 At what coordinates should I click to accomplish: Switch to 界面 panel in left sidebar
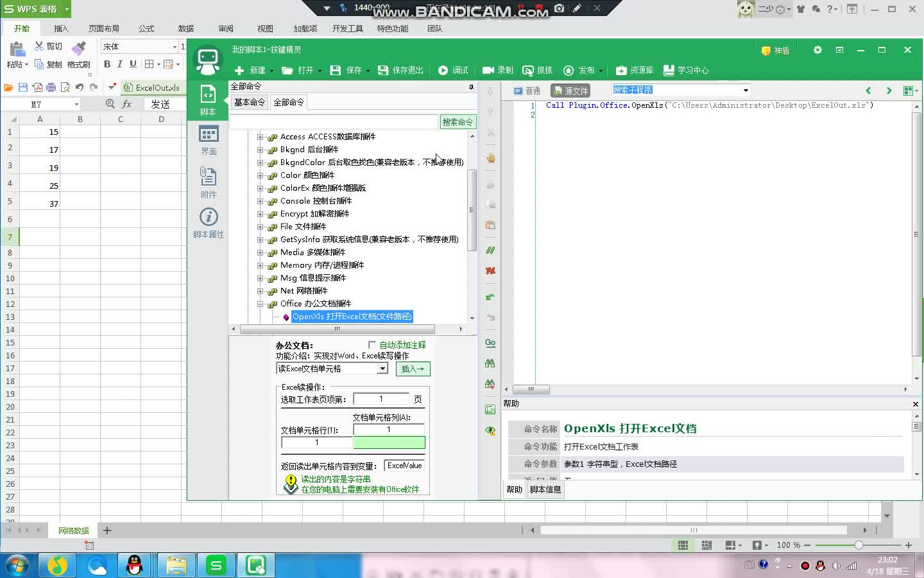coord(208,140)
